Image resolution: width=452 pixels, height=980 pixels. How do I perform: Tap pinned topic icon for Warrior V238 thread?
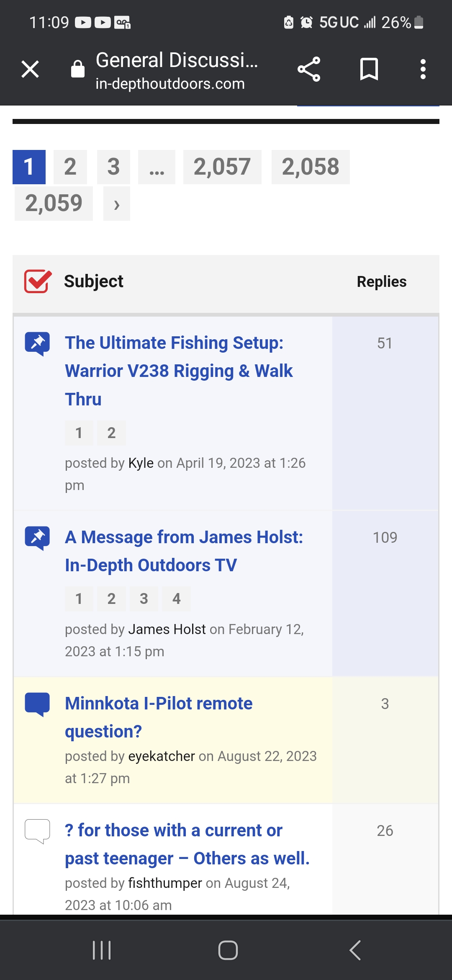tap(37, 344)
